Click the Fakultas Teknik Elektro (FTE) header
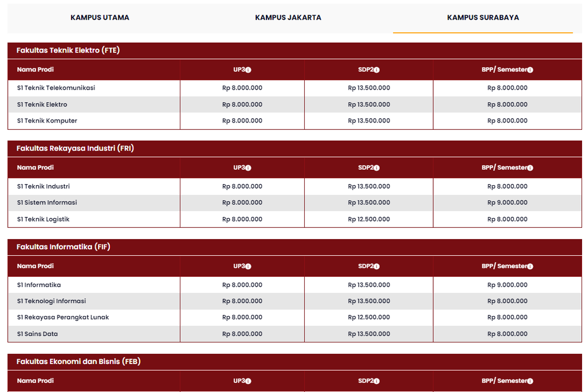The image size is (588, 392). coord(68,50)
